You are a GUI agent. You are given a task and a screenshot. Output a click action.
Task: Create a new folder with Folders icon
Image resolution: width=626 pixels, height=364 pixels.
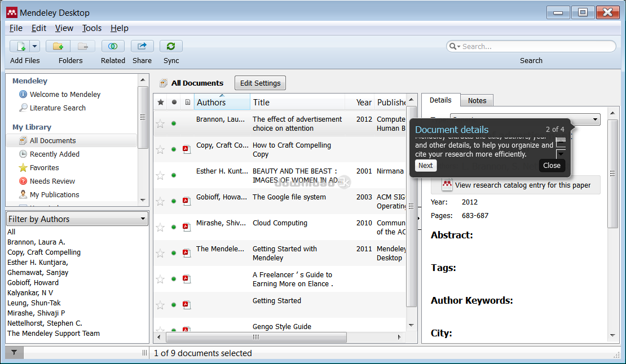(58, 46)
